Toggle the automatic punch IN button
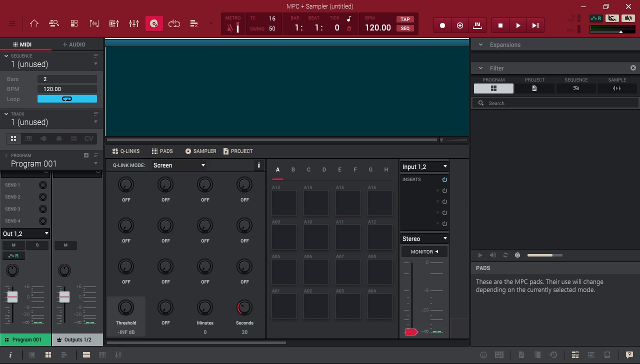 coord(477,25)
